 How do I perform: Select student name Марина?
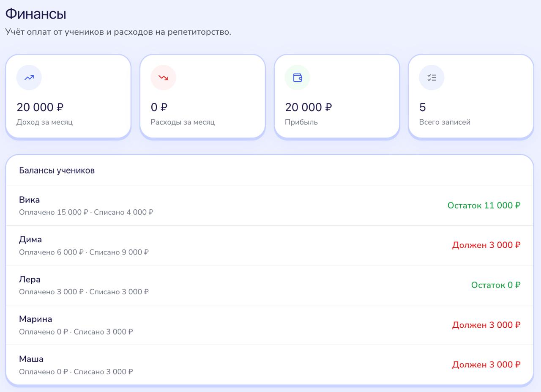(36, 319)
